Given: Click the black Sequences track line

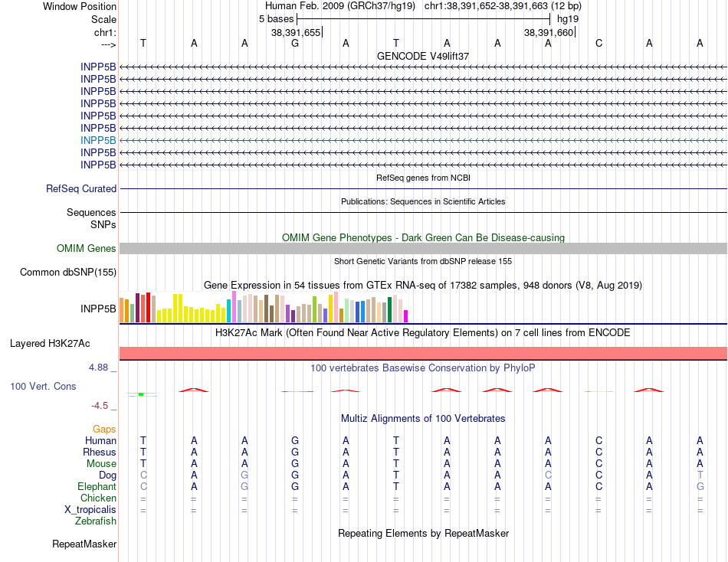Looking at the screenshot, I should [423, 213].
